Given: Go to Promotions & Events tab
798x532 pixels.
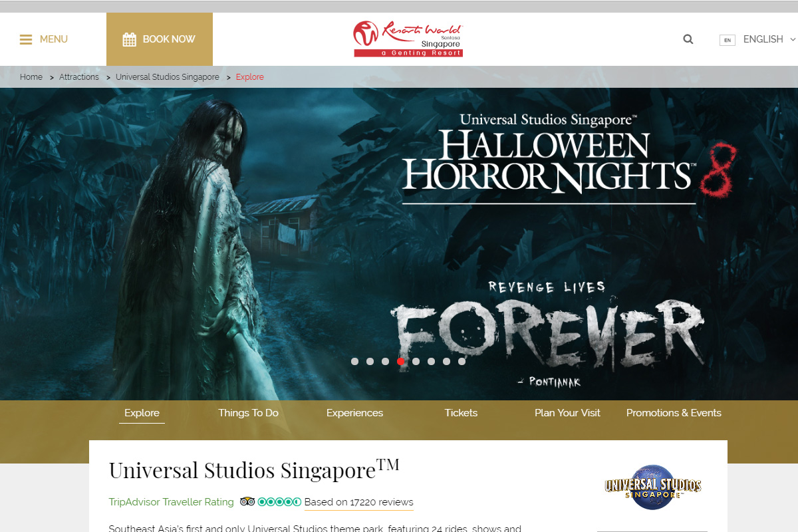Looking at the screenshot, I should (x=674, y=413).
